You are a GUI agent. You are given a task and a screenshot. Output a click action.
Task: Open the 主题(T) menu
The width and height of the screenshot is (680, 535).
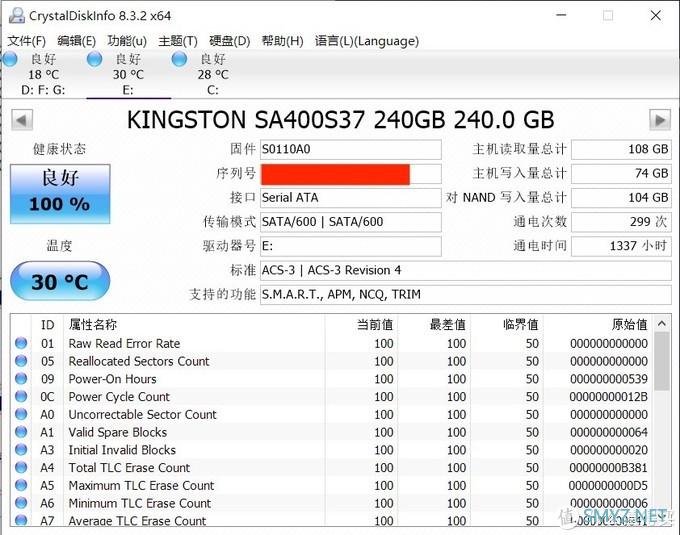click(x=178, y=41)
